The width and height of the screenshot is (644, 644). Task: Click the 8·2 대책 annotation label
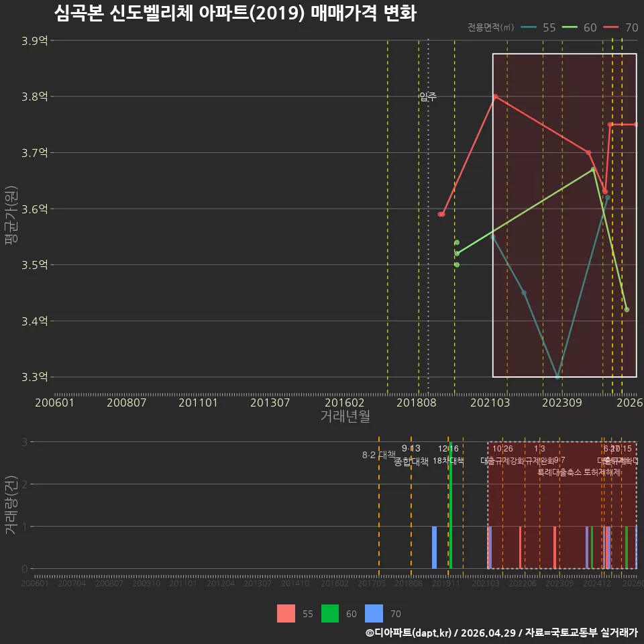click(378, 455)
